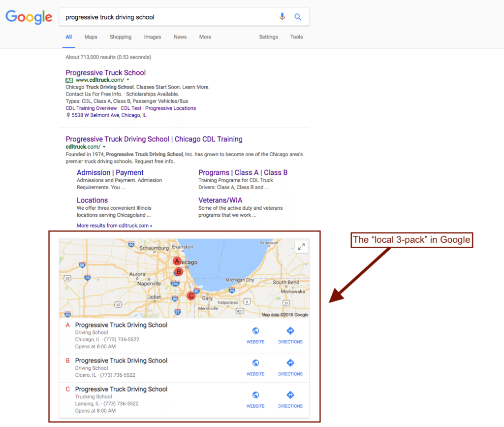
Task: Open Progressive Truck Driving School Chicago CDL Training result
Action: click(x=154, y=139)
